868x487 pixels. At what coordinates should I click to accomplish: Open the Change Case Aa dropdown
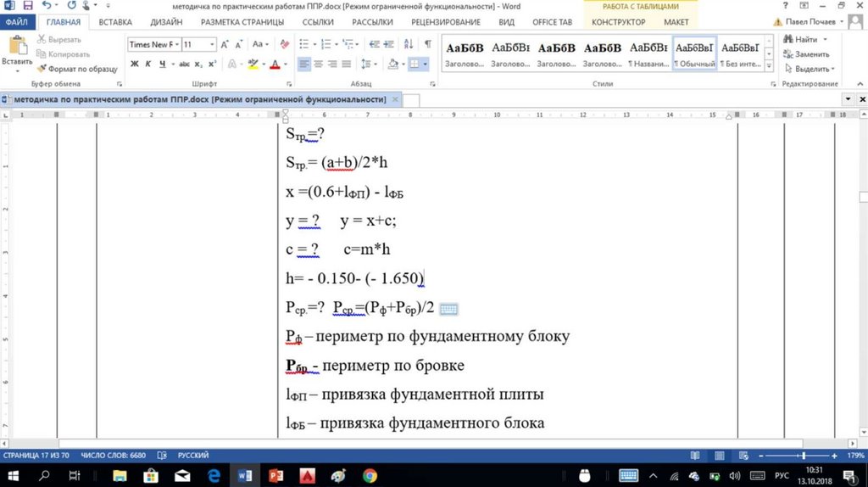coord(260,44)
